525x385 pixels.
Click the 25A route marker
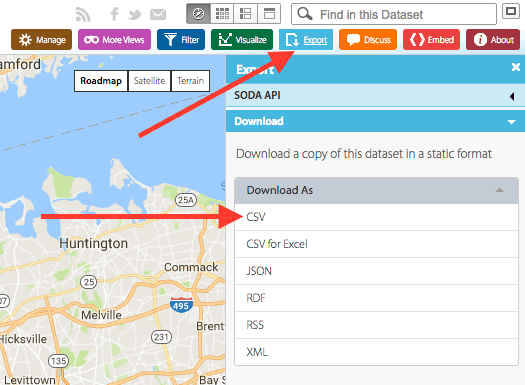(x=186, y=200)
